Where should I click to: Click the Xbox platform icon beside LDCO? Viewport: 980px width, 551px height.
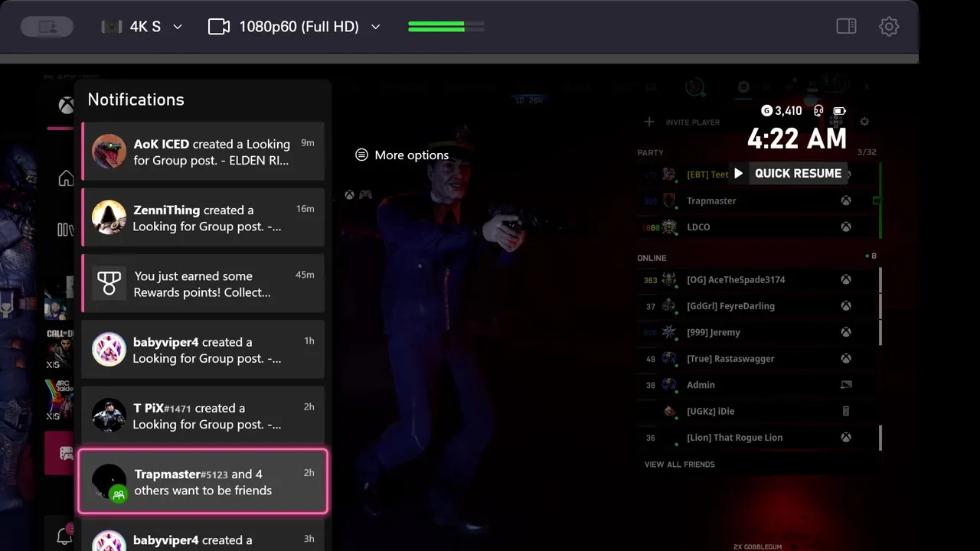point(846,227)
